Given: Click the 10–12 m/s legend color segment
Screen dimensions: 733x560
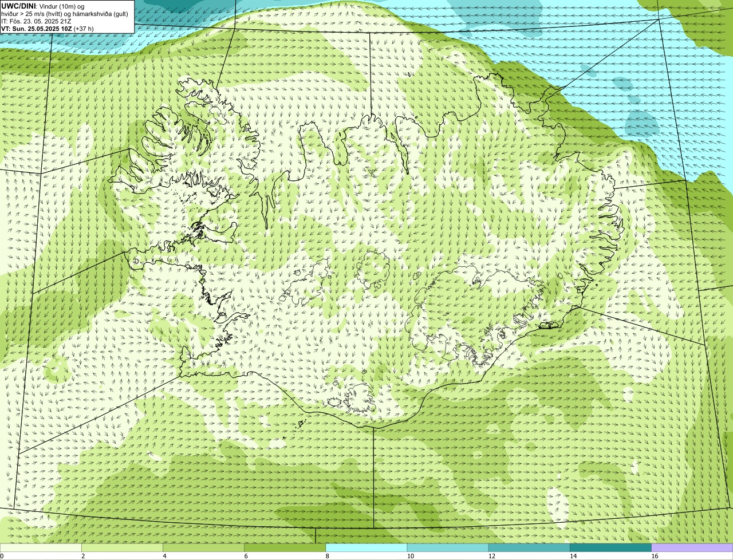Looking at the screenshot, I should 448,548.
